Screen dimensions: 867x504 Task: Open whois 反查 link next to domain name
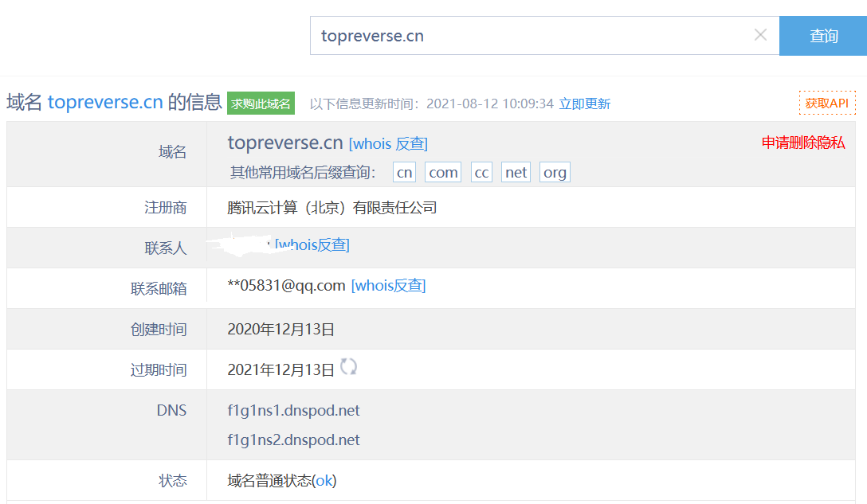(x=388, y=143)
